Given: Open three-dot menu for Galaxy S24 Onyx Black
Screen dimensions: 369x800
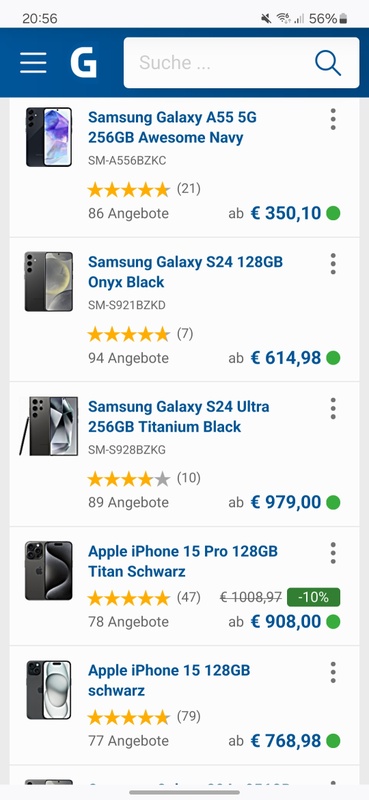Looking at the screenshot, I should point(333,264).
